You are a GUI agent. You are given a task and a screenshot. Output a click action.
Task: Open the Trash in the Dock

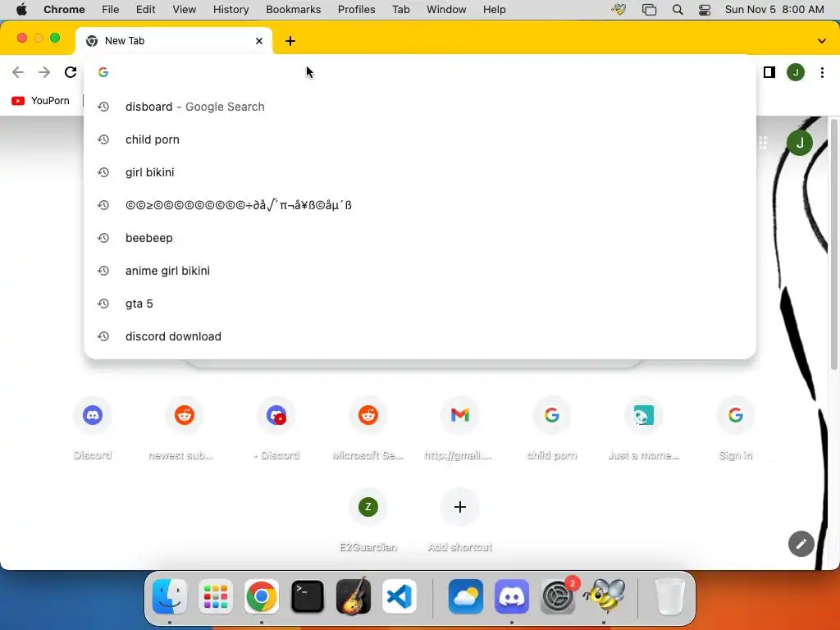pos(669,596)
